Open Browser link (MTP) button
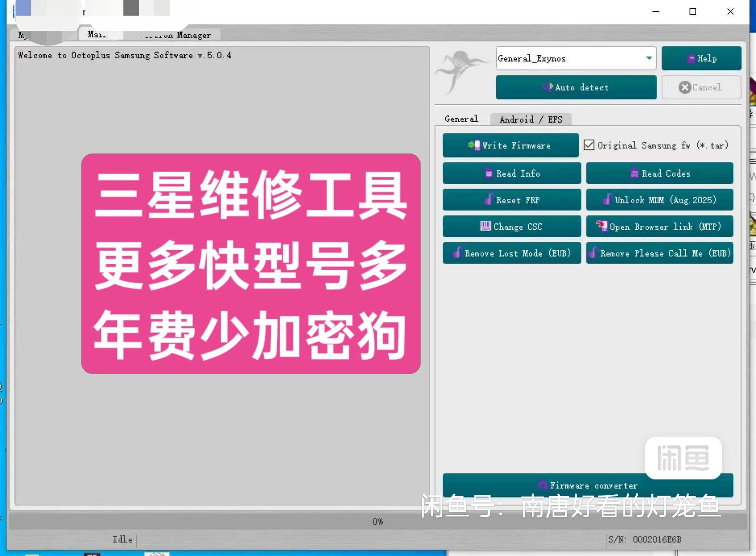This screenshot has height=556, width=756. pyautogui.click(x=660, y=226)
